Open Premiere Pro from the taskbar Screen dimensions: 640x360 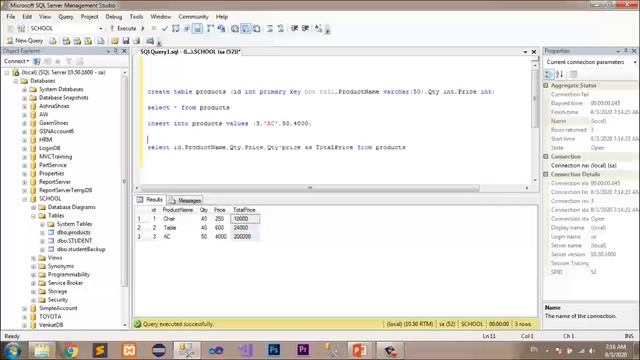[x=303, y=351]
